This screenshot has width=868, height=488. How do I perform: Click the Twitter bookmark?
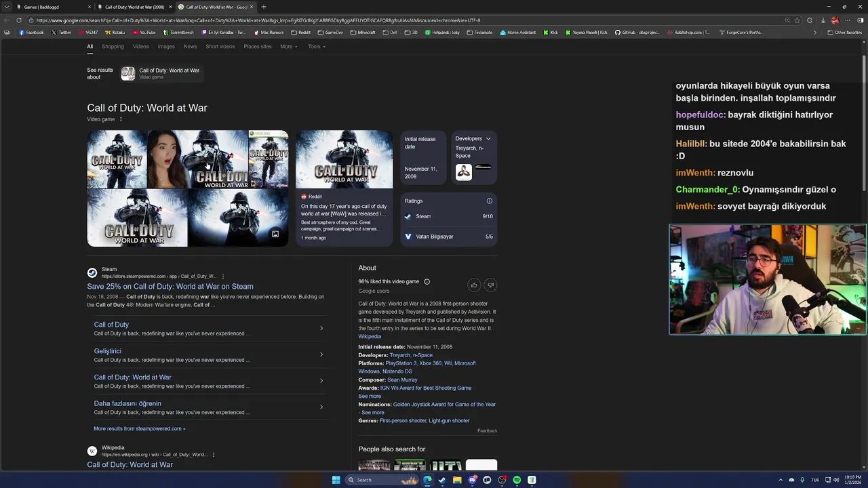click(61, 33)
